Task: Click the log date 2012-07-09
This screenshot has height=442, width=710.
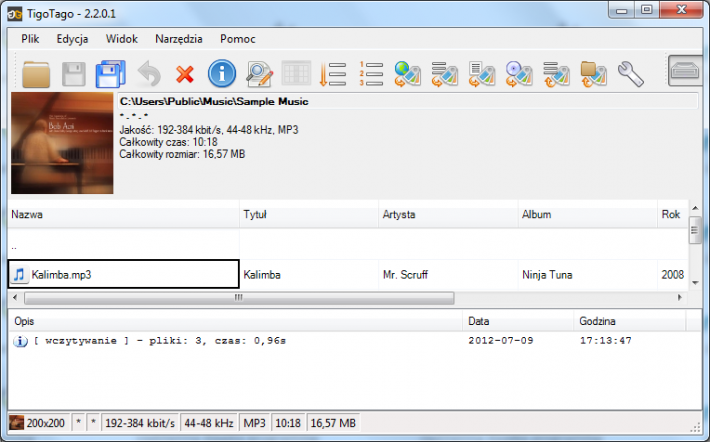Action: (x=501, y=341)
